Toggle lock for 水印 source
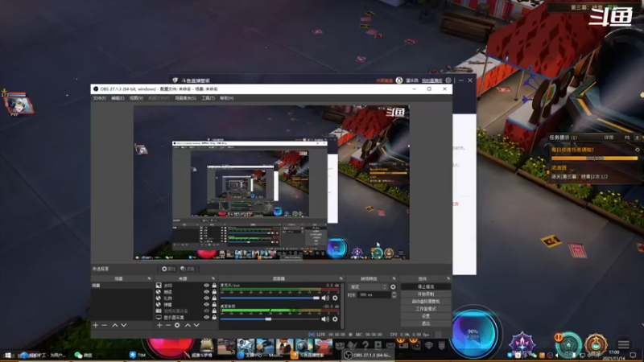644x362 pixels. tap(214, 286)
